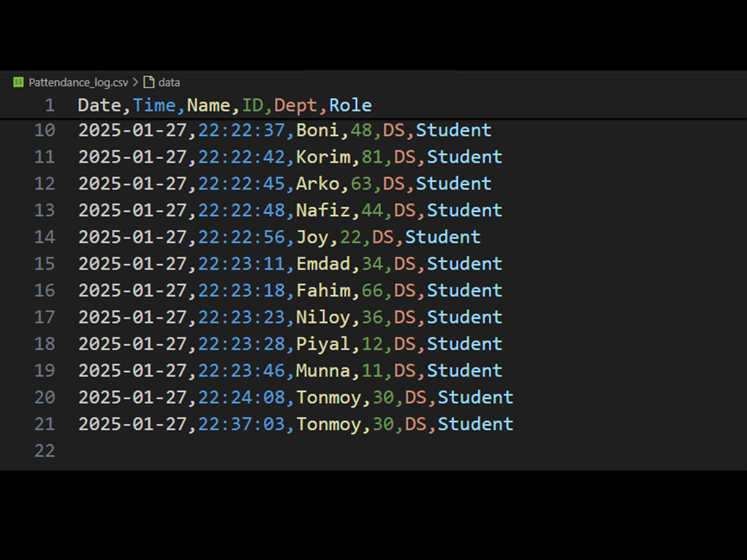The height and width of the screenshot is (560, 747).
Task: Click time value 22:22:56
Action: [x=241, y=237]
